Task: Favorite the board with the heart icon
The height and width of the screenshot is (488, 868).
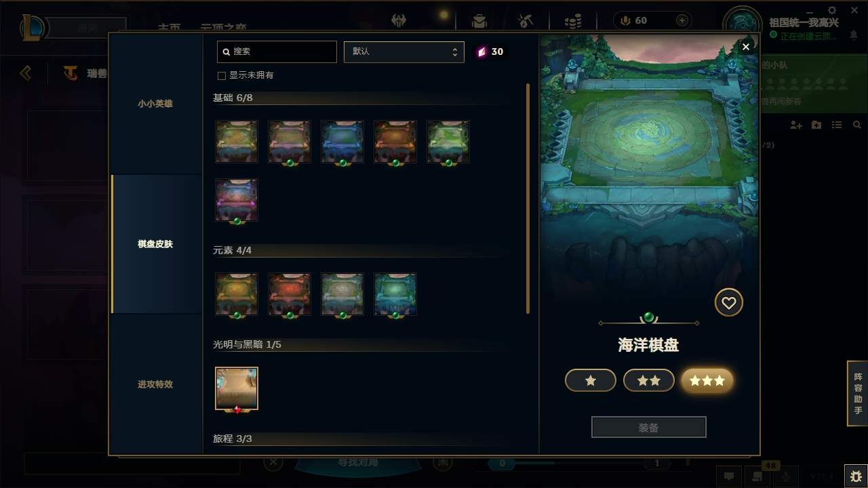Action: point(729,303)
